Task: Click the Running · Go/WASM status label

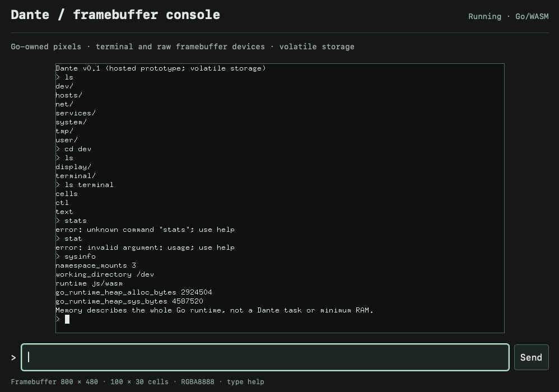Action: (509, 16)
